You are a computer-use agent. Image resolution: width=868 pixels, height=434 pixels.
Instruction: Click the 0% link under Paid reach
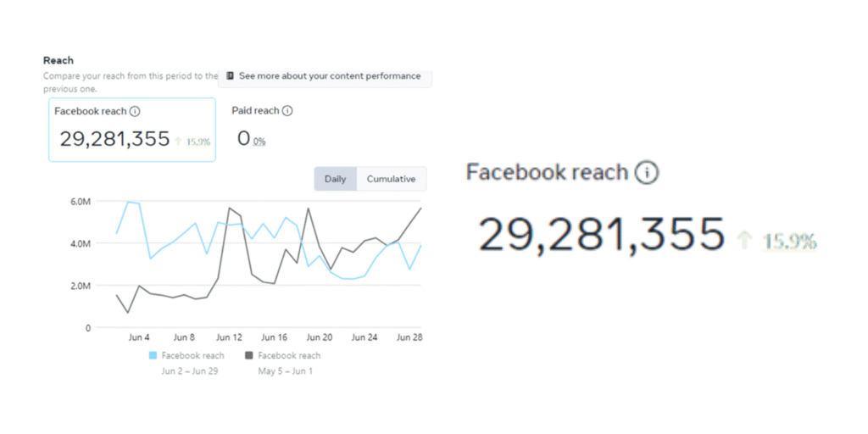[259, 142]
